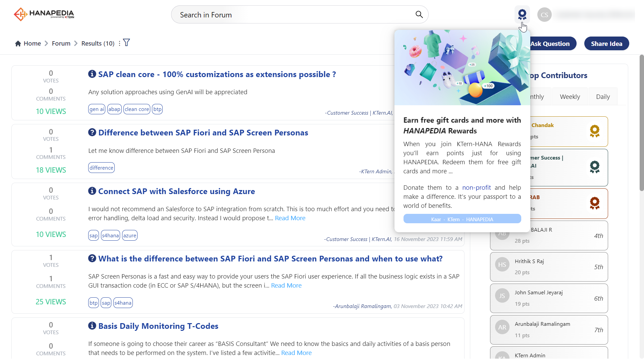Click Read More on Basis Daily Monitoring post

coord(296,353)
